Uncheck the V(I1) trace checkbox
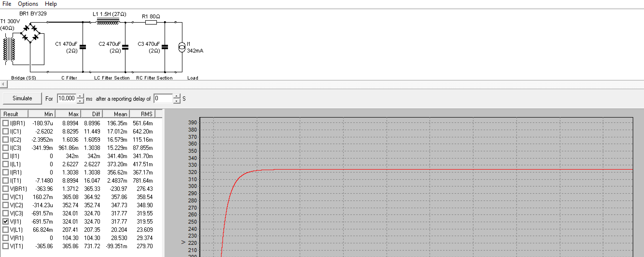Viewport: 644px width, 257px height. pos(5,222)
